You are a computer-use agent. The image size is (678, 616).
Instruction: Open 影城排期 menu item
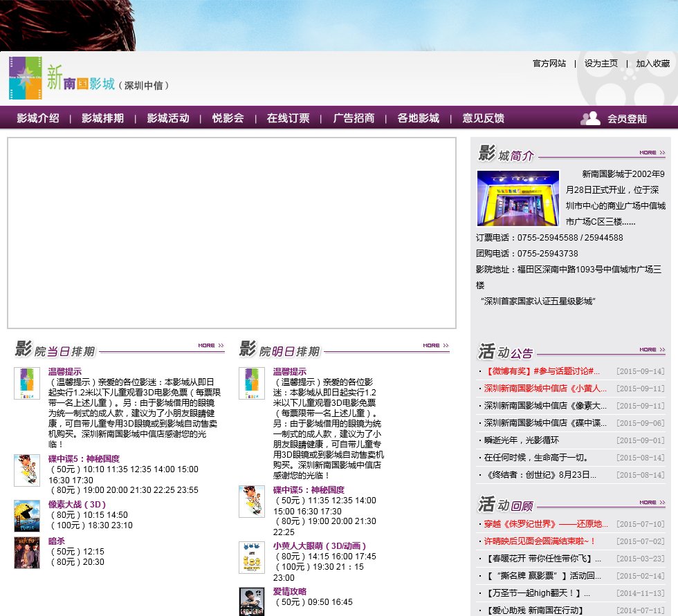103,118
